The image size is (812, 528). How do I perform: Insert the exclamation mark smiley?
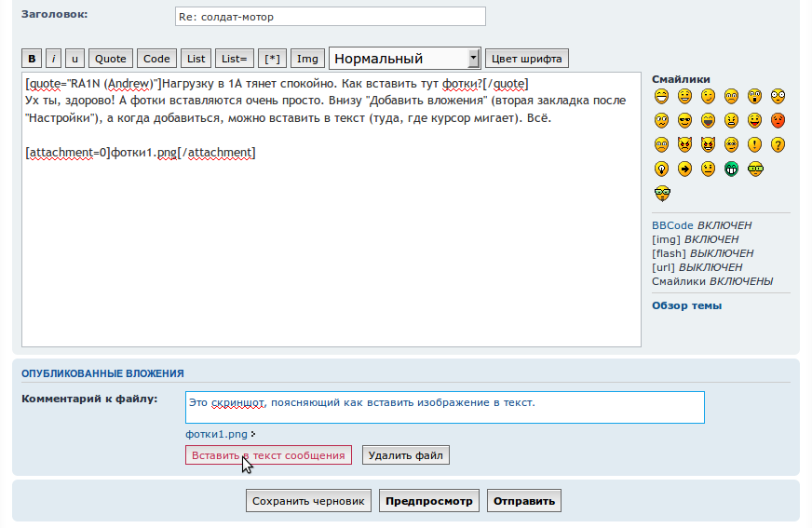(754, 144)
